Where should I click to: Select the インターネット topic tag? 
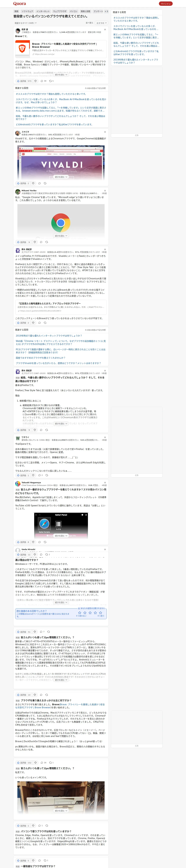click(x=43, y=11)
